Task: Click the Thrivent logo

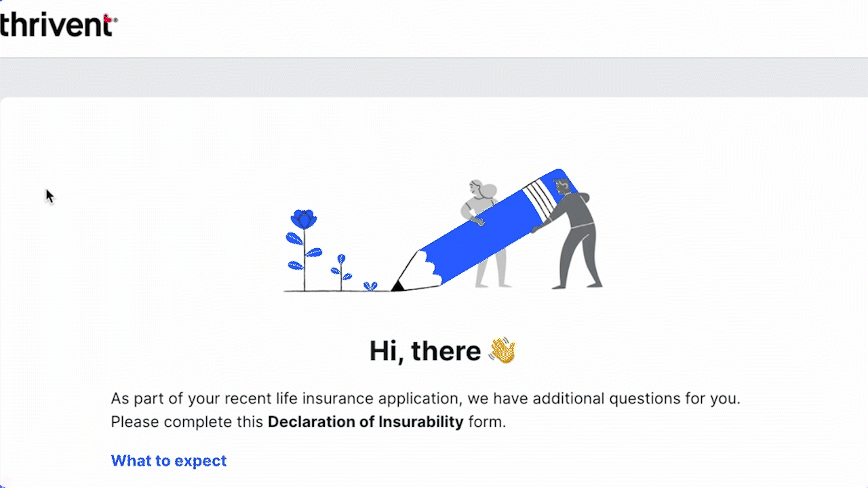Action: coord(58,24)
